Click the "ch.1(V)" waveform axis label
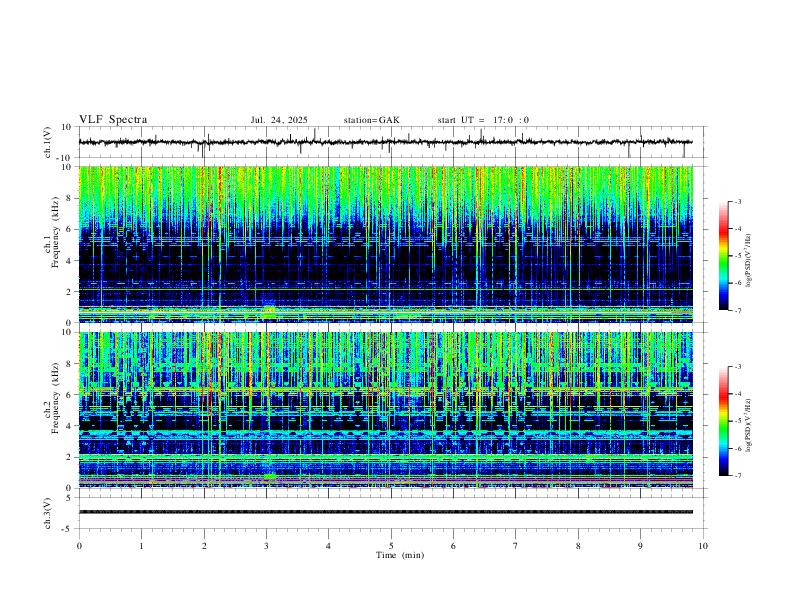 point(48,142)
